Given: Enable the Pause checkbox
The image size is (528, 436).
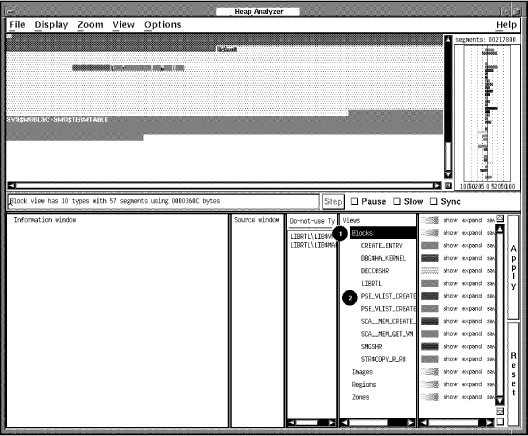Looking at the screenshot, I should coord(354,201).
